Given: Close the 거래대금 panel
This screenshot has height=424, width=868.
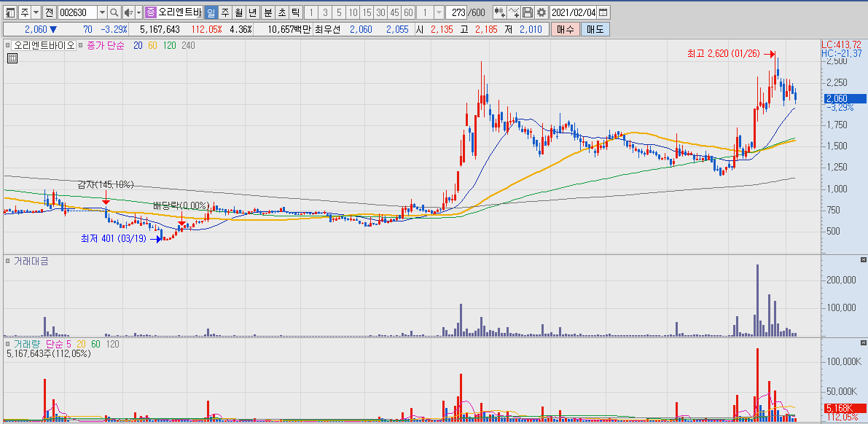Looking at the screenshot, I should (863, 259).
